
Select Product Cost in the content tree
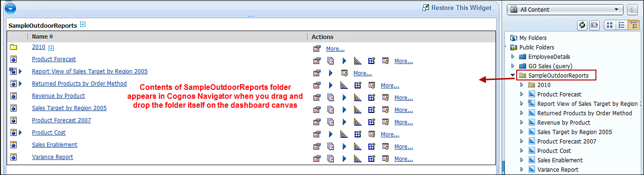(554, 151)
